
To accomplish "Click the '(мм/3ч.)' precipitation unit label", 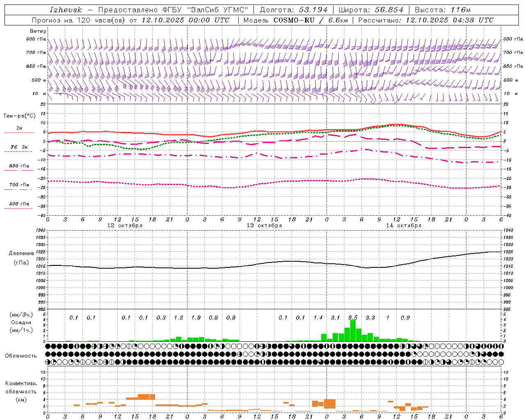I will (x=21, y=315).
